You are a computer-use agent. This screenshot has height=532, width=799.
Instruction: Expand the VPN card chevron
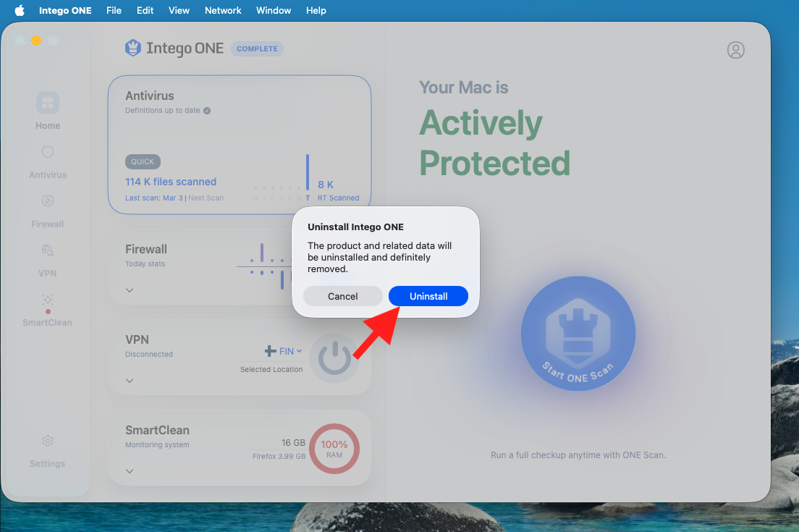tap(130, 381)
